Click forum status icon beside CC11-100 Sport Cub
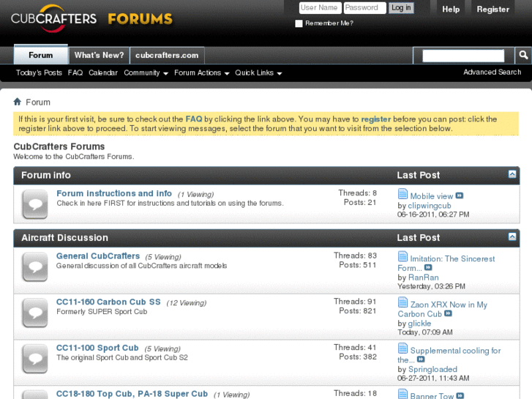 (x=35, y=359)
